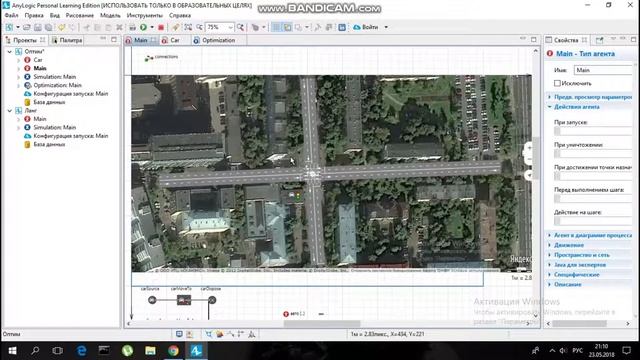640x360 pixels.
Task: Open File Explorer from the taskbar
Action: pos(150,351)
